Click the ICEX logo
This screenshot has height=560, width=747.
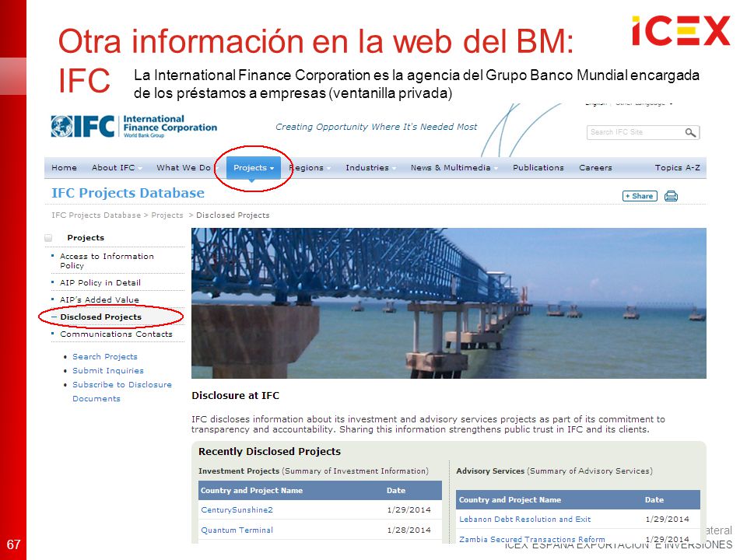coord(681,30)
